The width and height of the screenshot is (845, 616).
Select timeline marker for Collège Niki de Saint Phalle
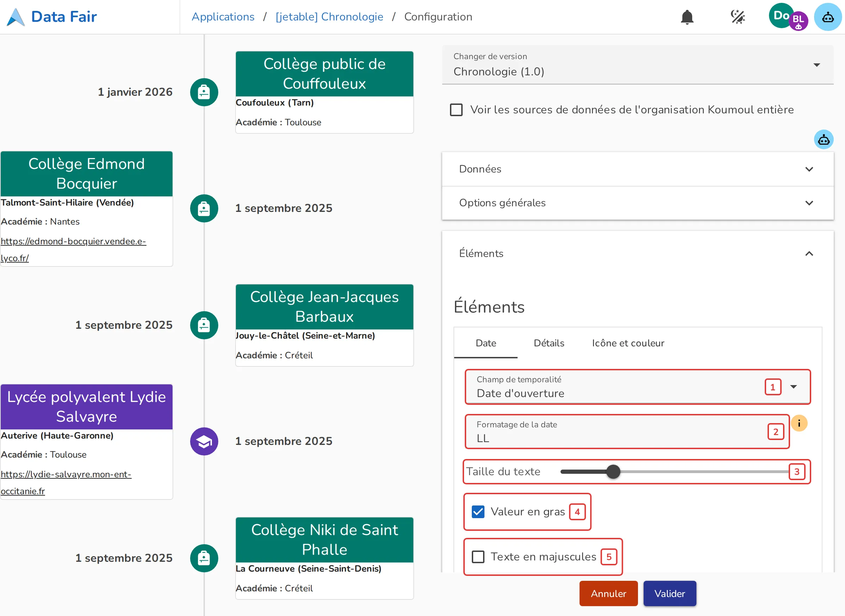(204, 558)
